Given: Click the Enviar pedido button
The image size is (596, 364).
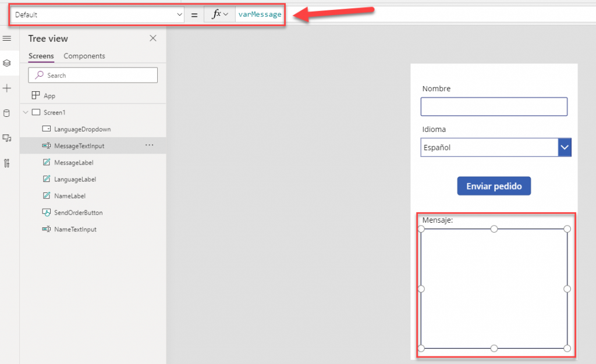Looking at the screenshot, I should click(494, 186).
